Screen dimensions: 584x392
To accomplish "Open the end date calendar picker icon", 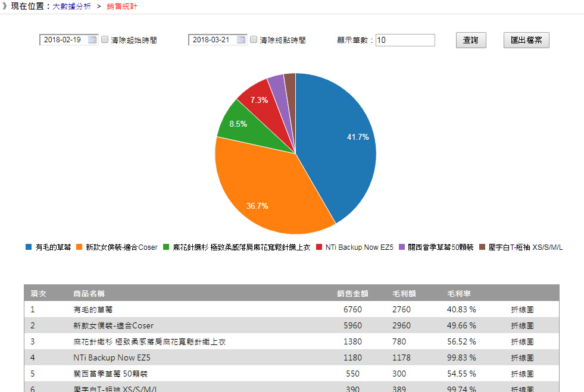I will point(241,40).
